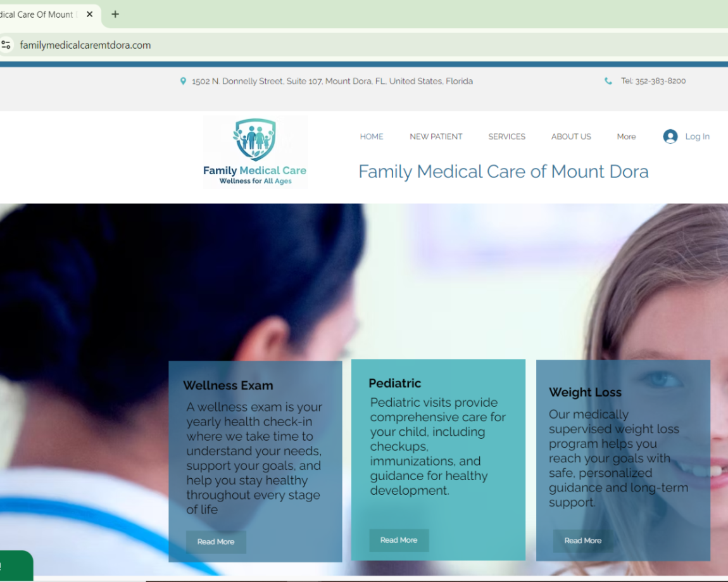Open the site information icon in address bar
728x582 pixels.
(x=6, y=45)
